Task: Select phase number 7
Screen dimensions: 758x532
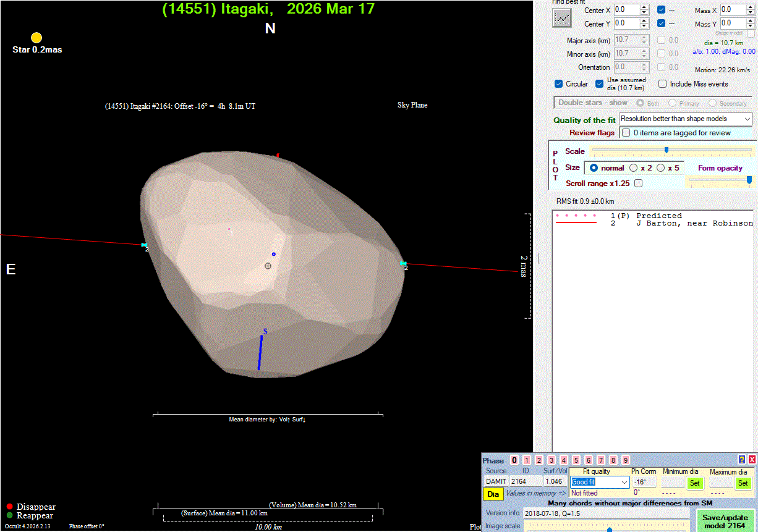Action: point(601,460)
